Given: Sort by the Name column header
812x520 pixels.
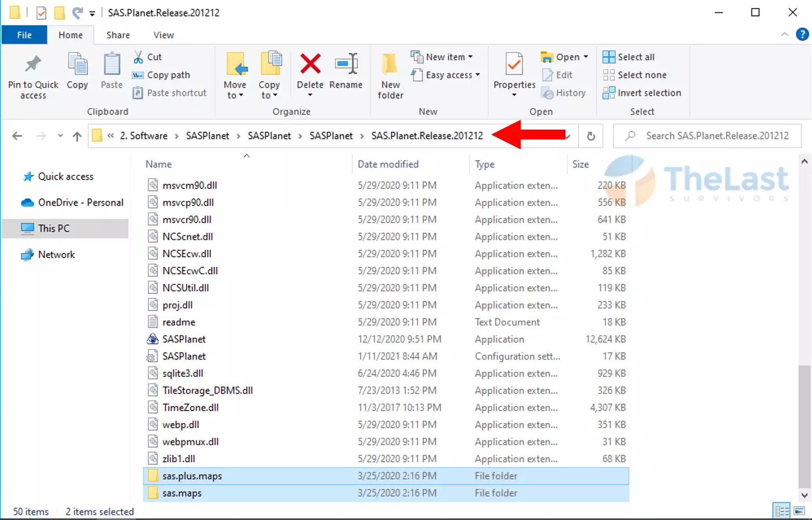Looking at the screenshot, I should (158, 164).
